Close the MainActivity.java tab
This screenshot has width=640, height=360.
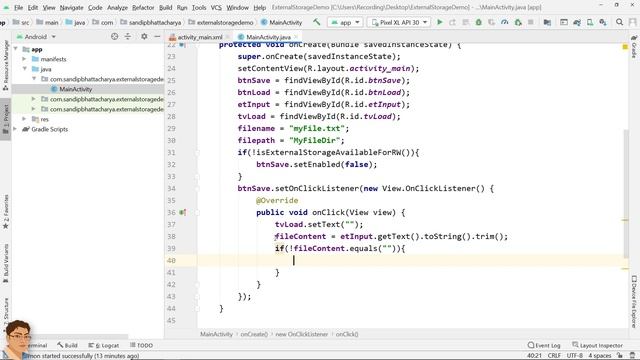296,37
